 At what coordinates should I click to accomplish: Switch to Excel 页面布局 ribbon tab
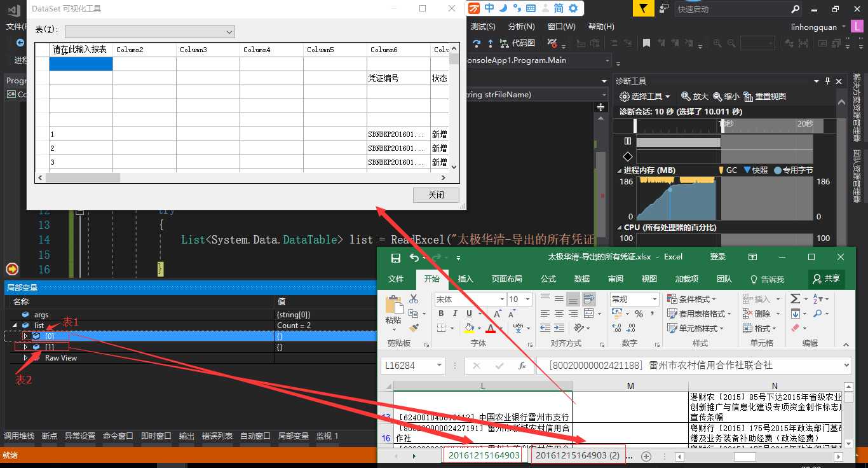[507, 279]
